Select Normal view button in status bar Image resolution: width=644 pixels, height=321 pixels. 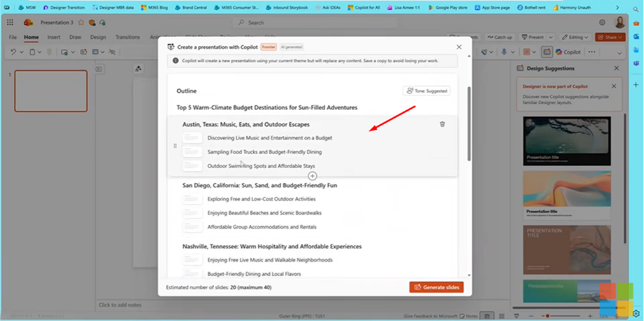click(487, 316)
